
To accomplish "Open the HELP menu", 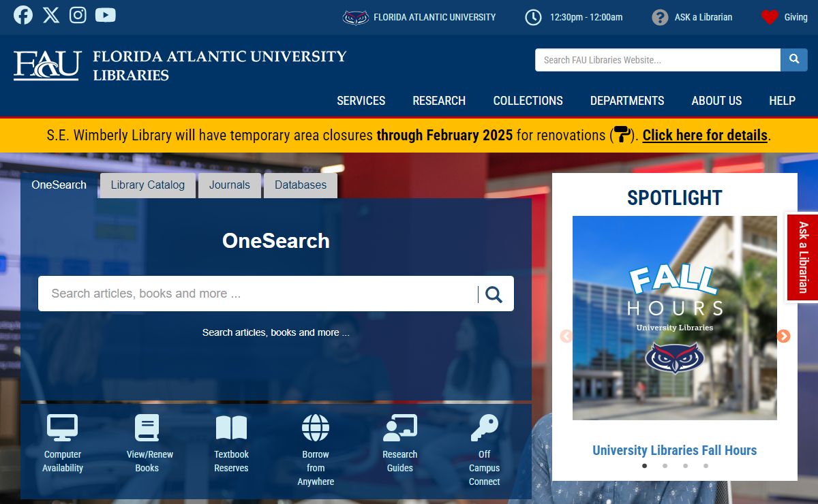I will [x=782, y=101].
